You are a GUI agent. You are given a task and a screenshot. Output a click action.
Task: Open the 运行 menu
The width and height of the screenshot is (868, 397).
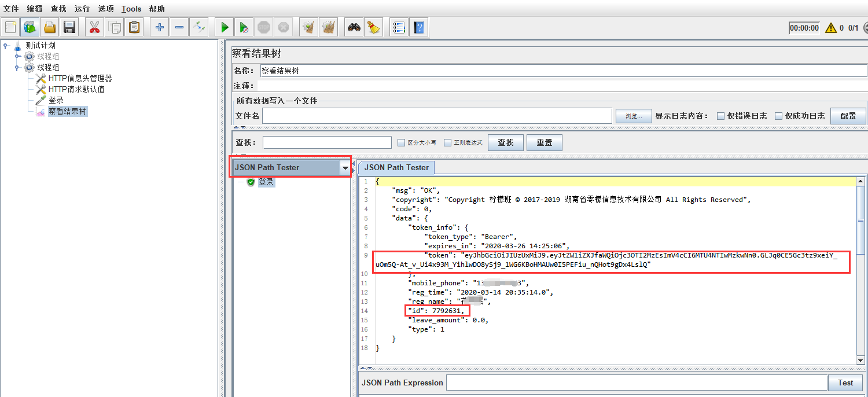pos(82,9)
